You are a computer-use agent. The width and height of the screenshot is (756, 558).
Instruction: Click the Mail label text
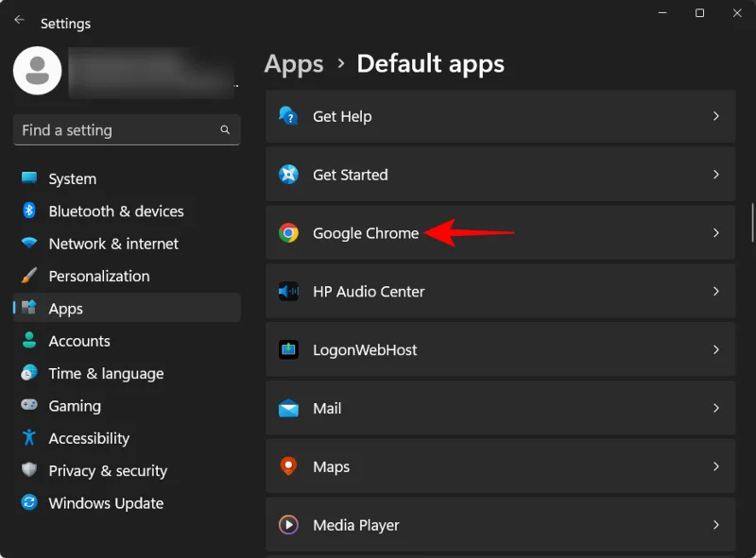327,409
